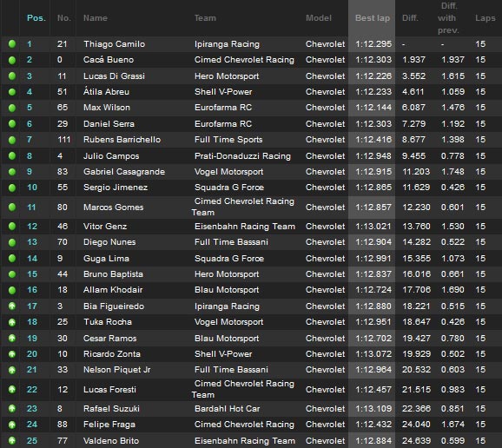
Task: Select the Nelson Piquet Jr row name
Action: pyautogui.click(x=117, y=370)
